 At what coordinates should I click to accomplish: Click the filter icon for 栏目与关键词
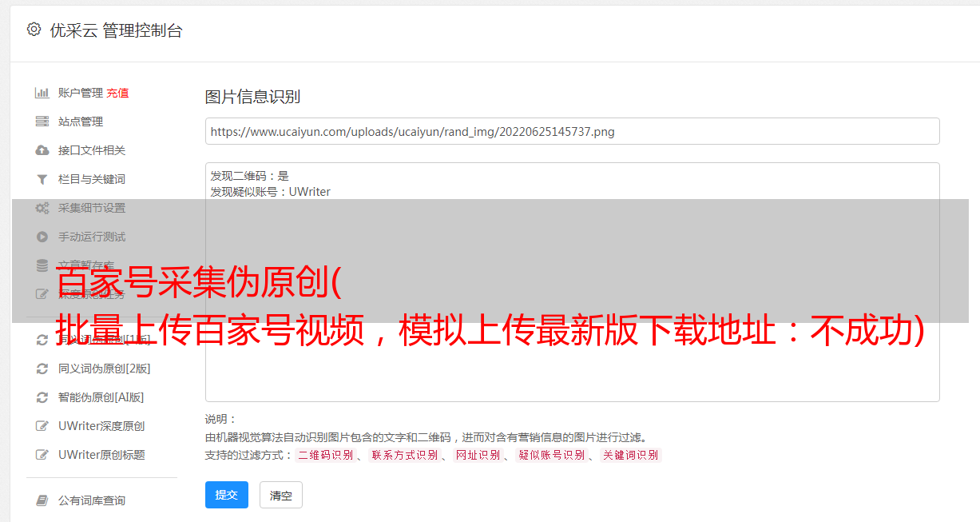[42, 179]
